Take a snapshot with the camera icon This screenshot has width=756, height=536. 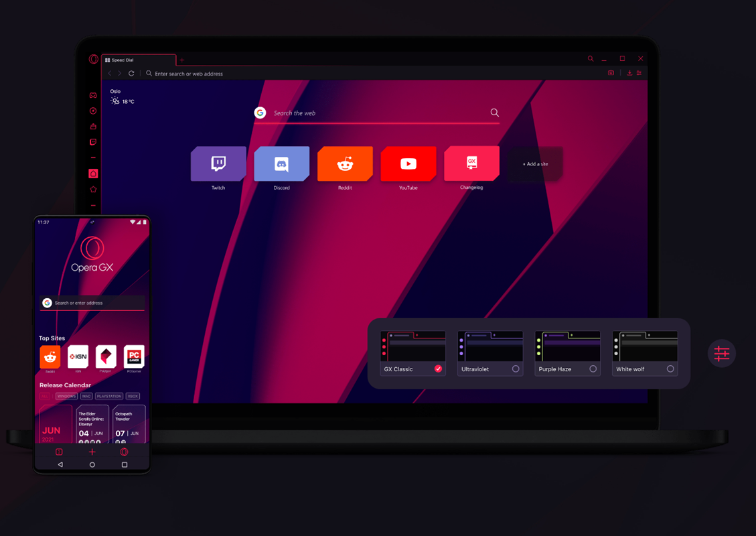pos(611,73)
